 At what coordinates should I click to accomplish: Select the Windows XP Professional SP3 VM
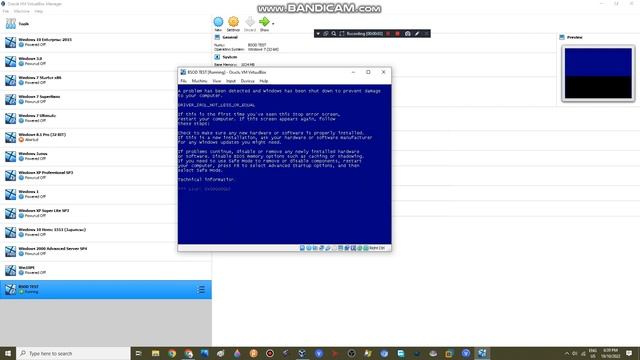click(106, 175)
